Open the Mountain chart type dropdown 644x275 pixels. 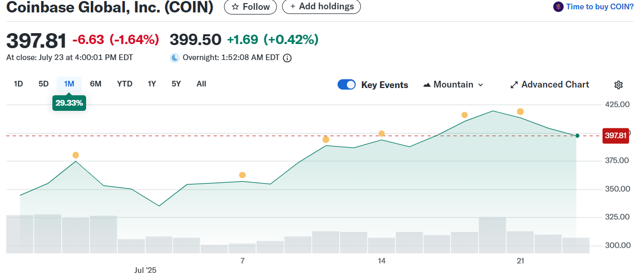click(x=453, y=85)
